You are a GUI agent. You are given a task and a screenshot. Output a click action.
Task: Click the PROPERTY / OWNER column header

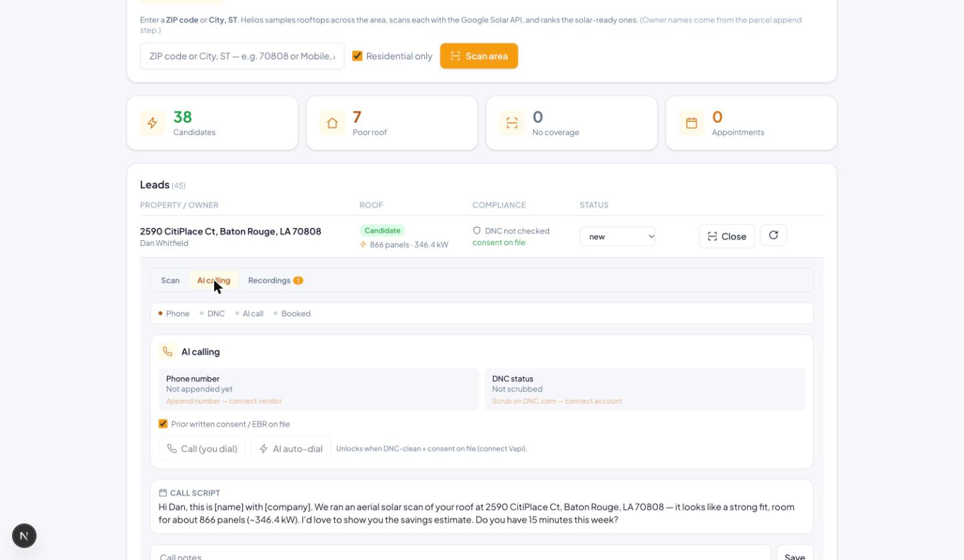(179, 205)
